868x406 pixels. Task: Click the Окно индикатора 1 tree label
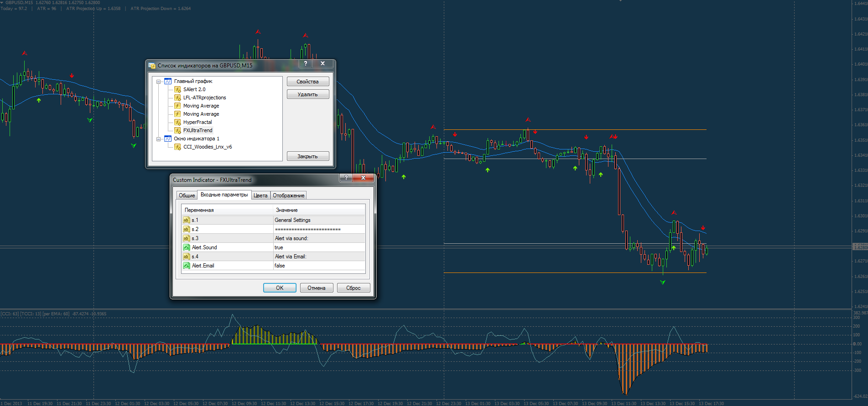click(197, 139)
